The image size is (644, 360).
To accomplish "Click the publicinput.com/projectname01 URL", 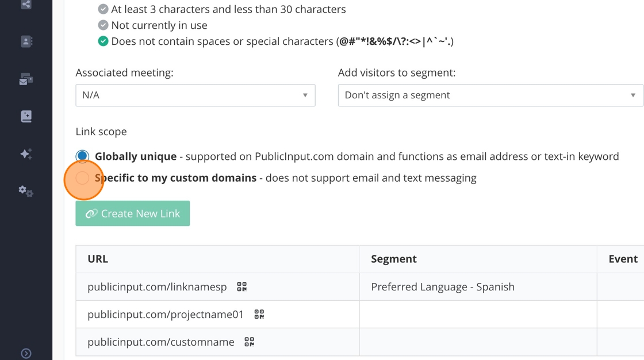I will (166, 314).
